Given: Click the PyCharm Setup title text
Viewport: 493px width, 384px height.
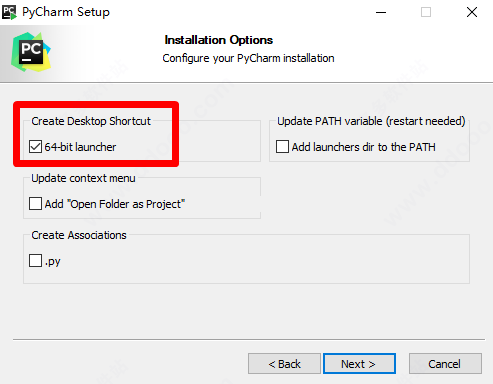Looking at the screenshot, I should tap(66, 12).
